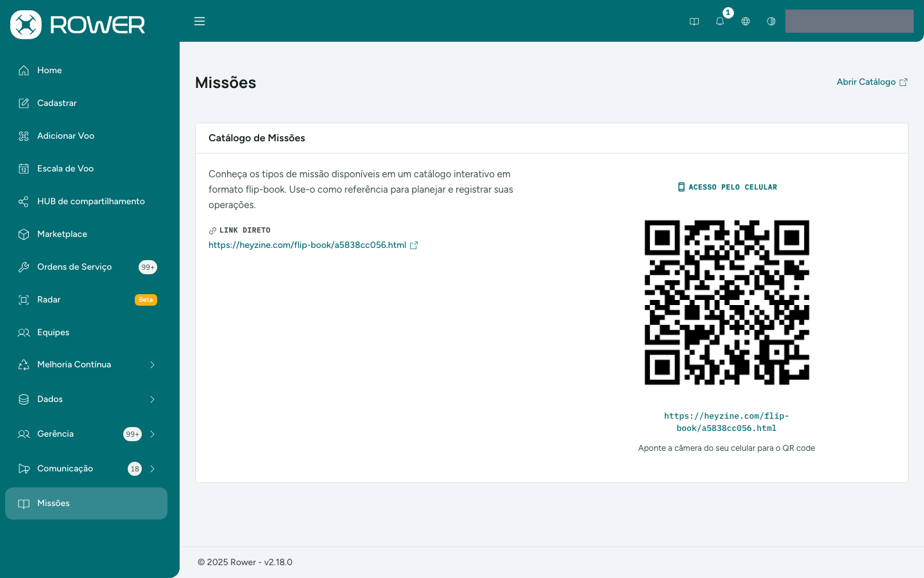Open the language globe selector

pos(746,21)
